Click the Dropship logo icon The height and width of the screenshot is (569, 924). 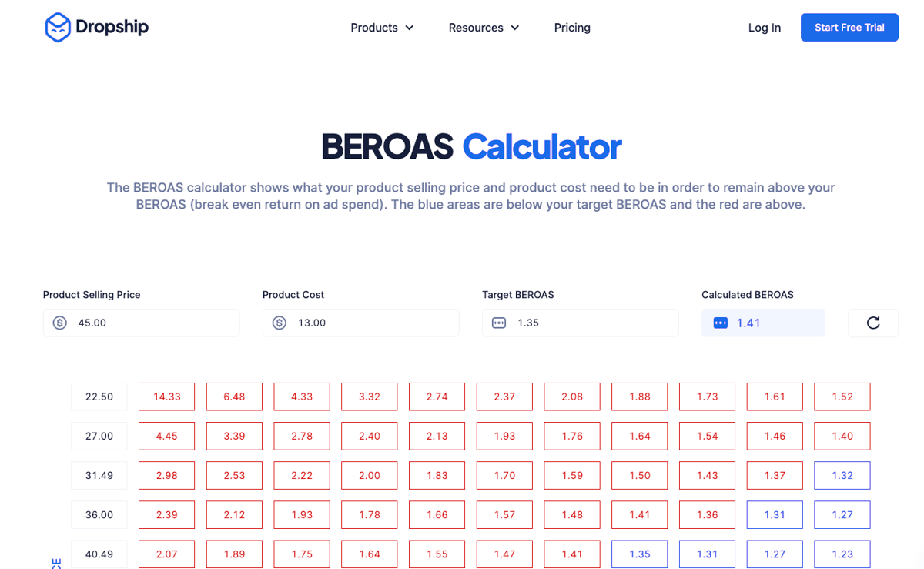tap(58, 27)
